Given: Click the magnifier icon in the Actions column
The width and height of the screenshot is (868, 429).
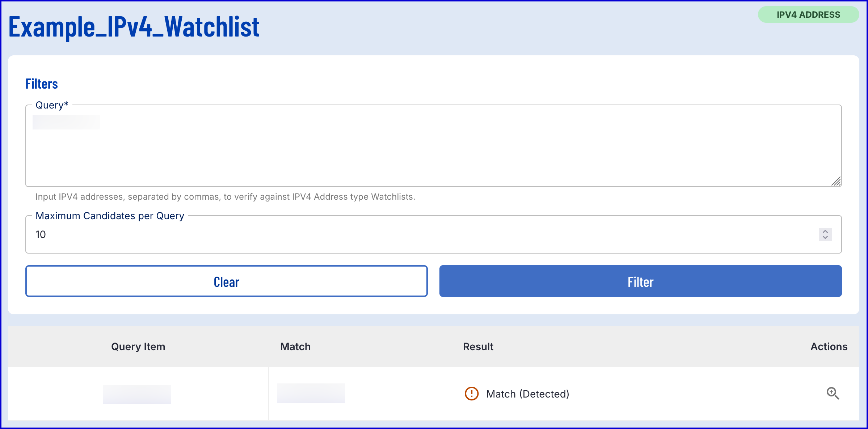Looking at the screenshot, I should [833, 393].
